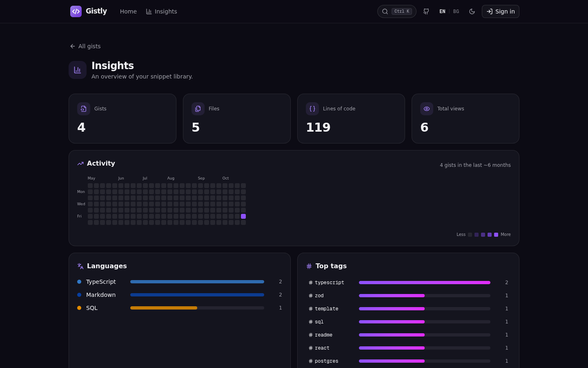Click the zod tag progress bar

(x=424, y=296)
